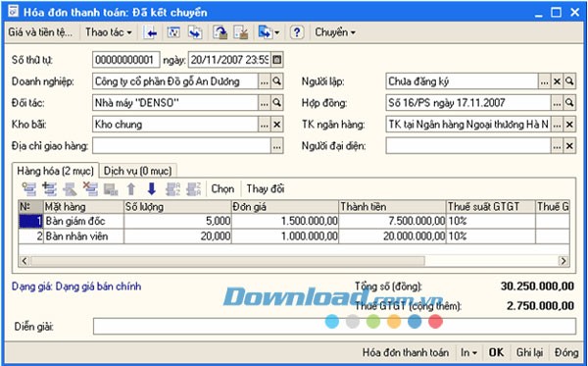This screenshot has width=588, height=366.
Task: Click the quantity cell 20,000
Action: [177, 236]
